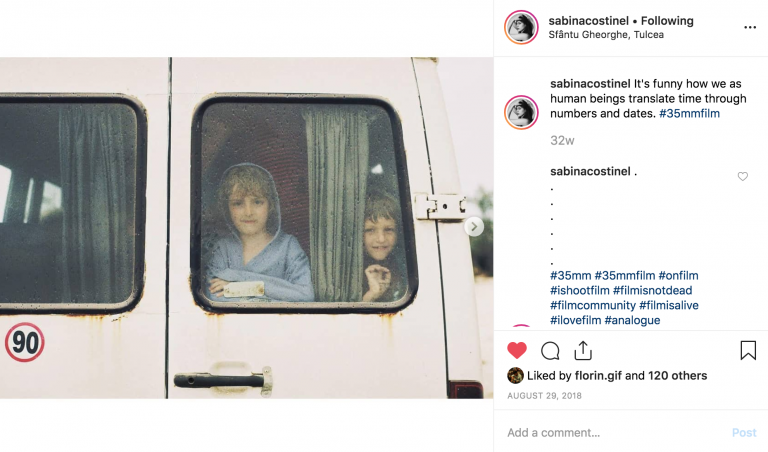Screen dimensions: 768x452
Task: Save post using bookmark icon
Action: 748,350
